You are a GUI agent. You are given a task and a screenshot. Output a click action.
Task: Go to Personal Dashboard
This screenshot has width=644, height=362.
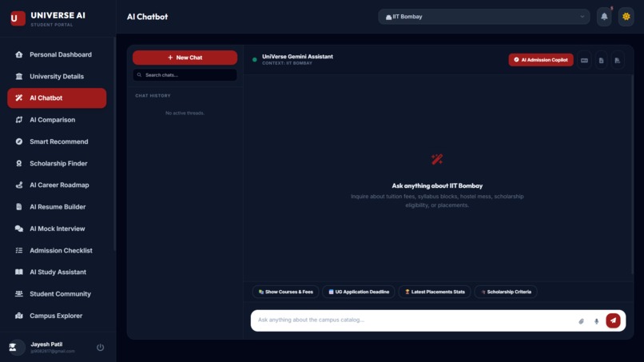coord(57,54)
